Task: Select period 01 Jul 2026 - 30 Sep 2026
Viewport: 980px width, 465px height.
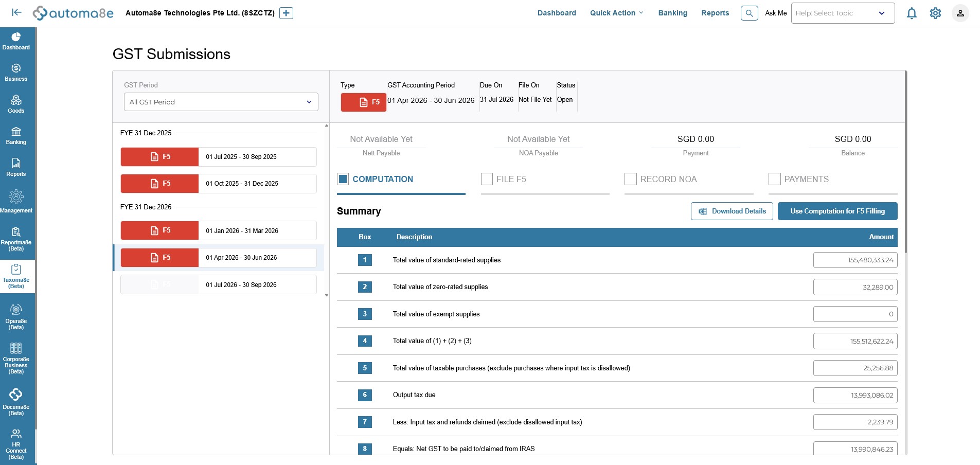Action: coord(218,284)
